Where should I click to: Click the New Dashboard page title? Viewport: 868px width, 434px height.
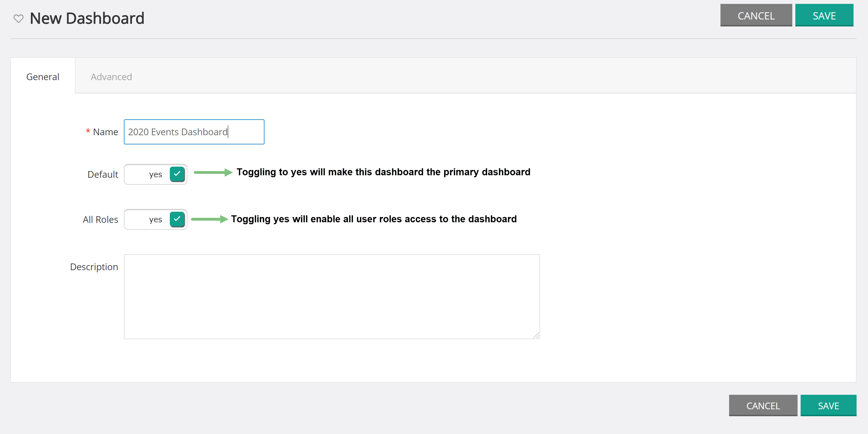click(87, 18)
